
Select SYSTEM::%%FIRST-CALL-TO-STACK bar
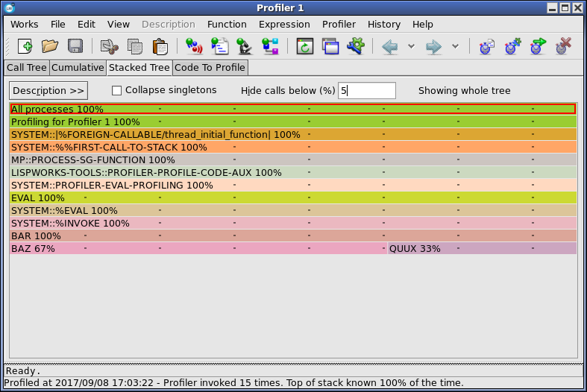coord(292,148)
